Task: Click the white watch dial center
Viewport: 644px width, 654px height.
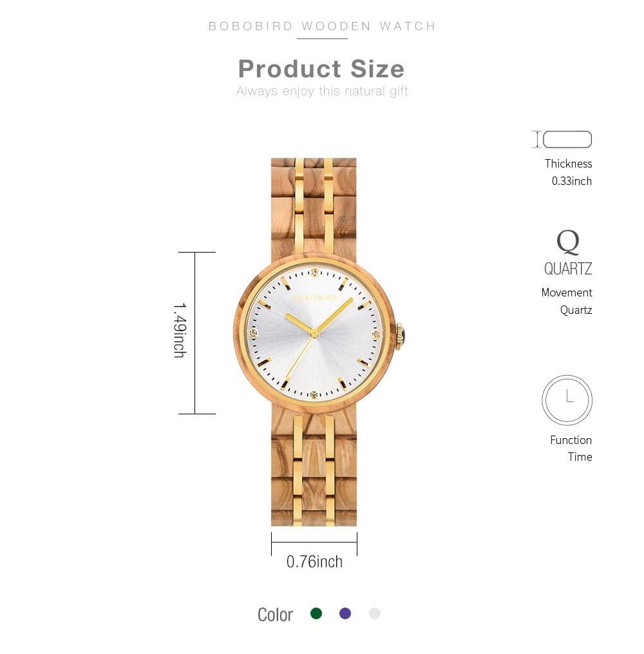Action: tap(315, 334)
